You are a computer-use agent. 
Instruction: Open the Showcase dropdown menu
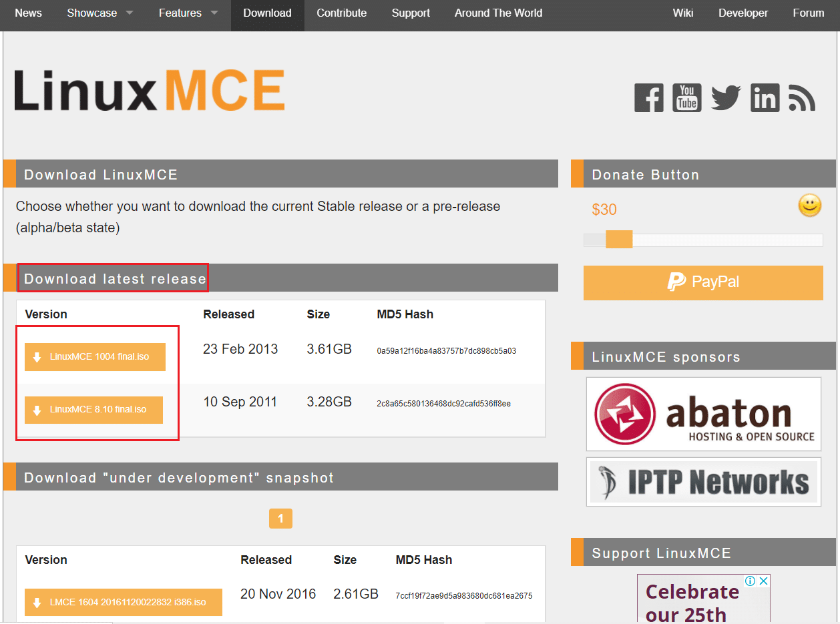93,12
